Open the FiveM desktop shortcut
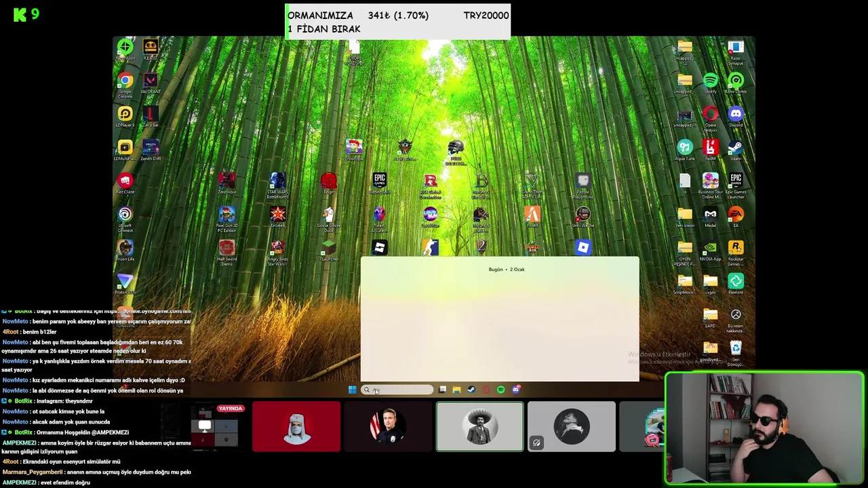 tap(532, 216)
